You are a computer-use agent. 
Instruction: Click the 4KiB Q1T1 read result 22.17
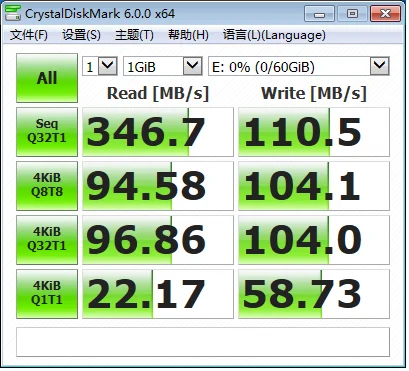(x=158, y=294)
